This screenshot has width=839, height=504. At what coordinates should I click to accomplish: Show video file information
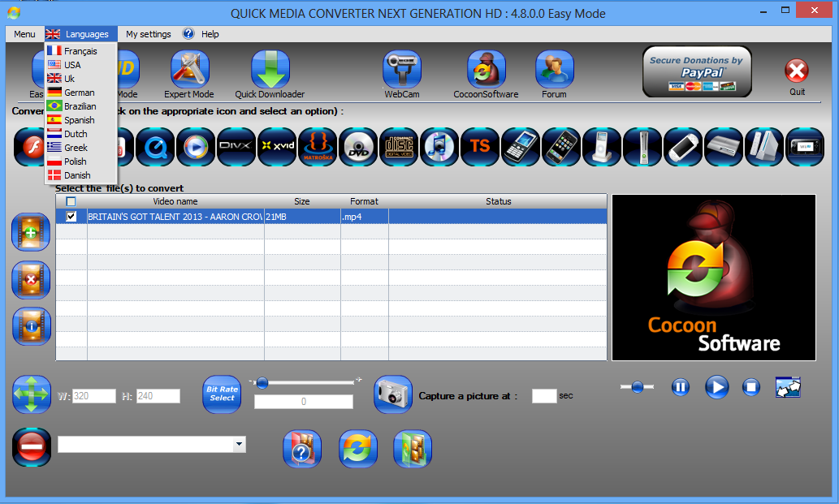pyautogui.click(x=32, y=326)
